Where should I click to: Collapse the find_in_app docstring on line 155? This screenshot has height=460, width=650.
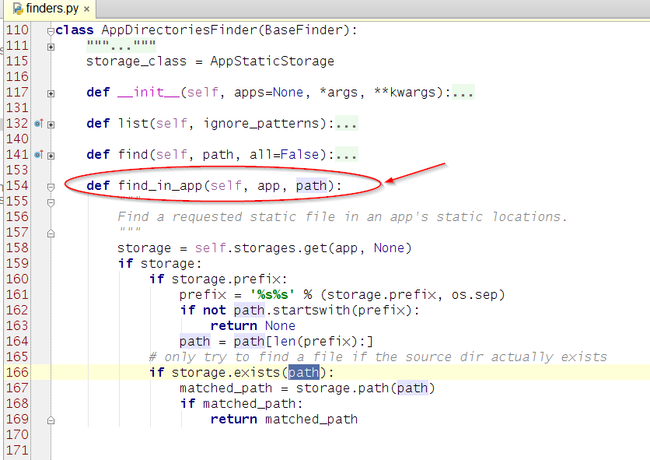(51, 203)
